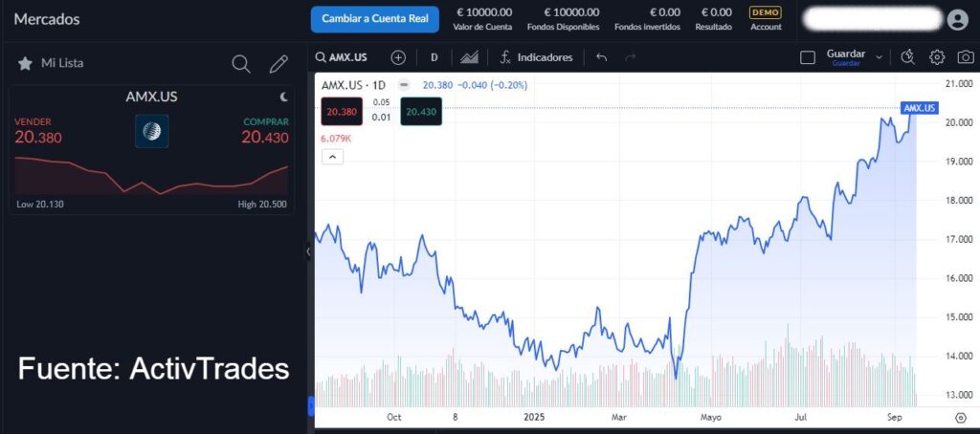
Task: Open the D timeframe interval selector
Action: tap(434, 57)
